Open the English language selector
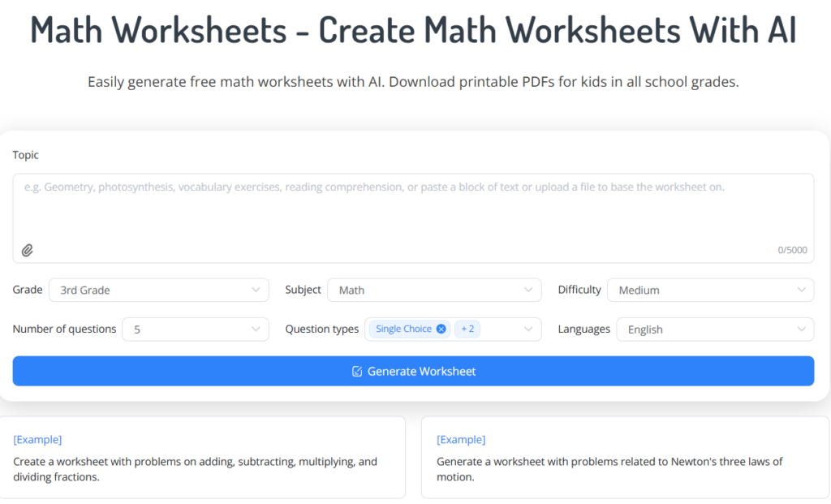Screen dimensions: 831x504 [714, 329]
